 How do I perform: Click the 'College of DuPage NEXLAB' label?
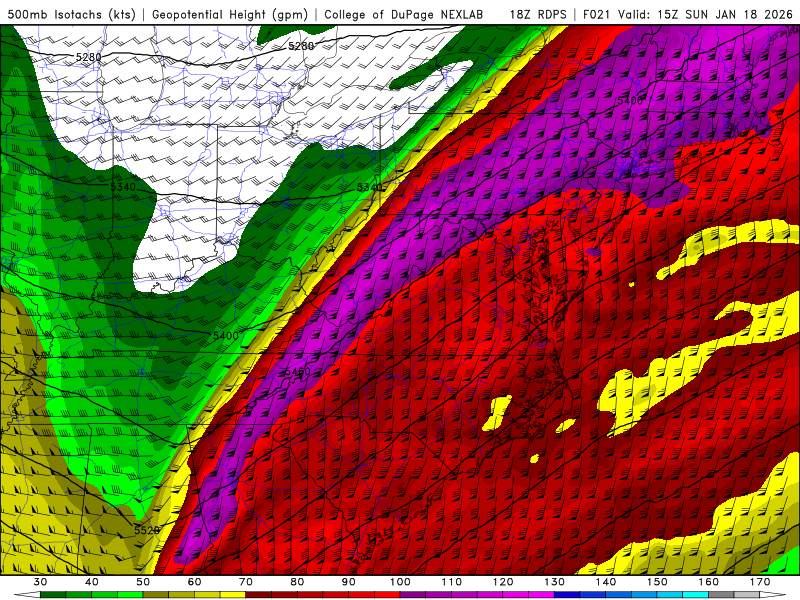(x=403, y=14)
